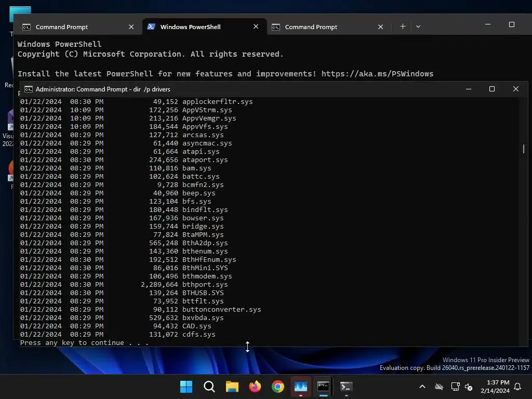Focus the Command Prompt taskbar icon
This screenshot has height=399, width=532.
point(323,387)
